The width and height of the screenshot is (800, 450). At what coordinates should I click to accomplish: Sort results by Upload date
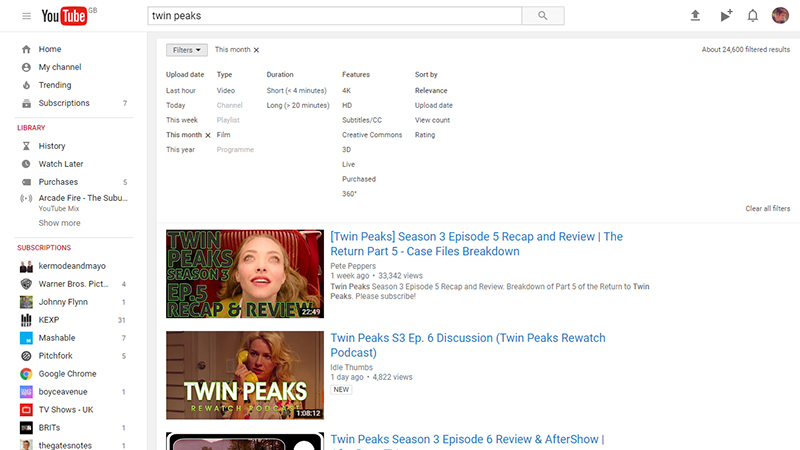coord(434,105)
